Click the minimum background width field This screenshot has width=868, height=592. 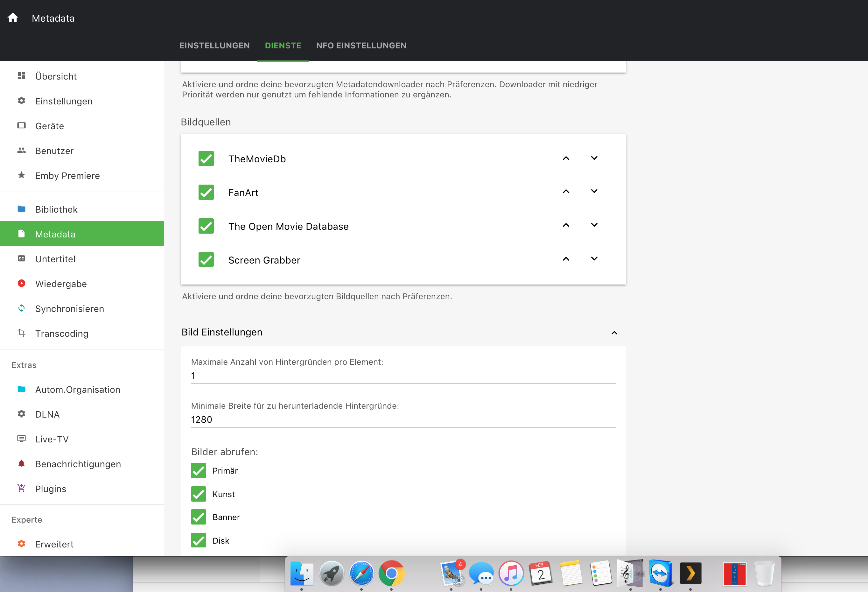(403, 419)
